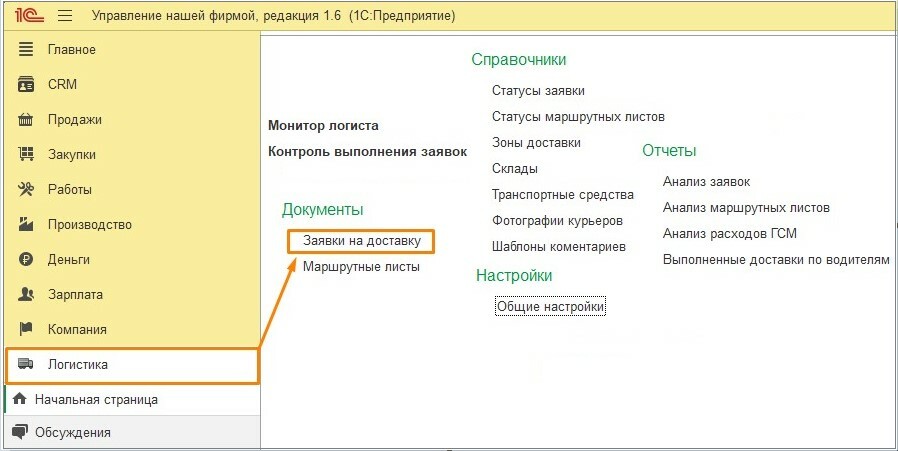Click the Закупки cart icon

click(x=26, y=154)
